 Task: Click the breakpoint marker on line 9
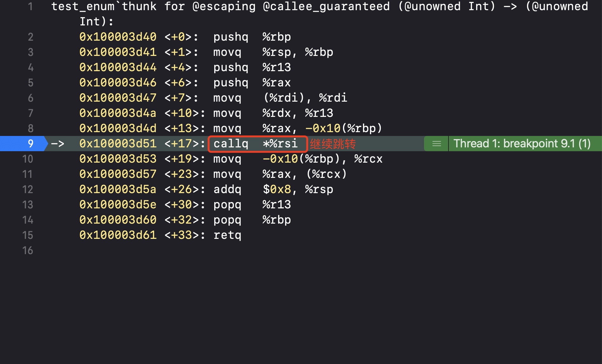(x=24, y=144)
